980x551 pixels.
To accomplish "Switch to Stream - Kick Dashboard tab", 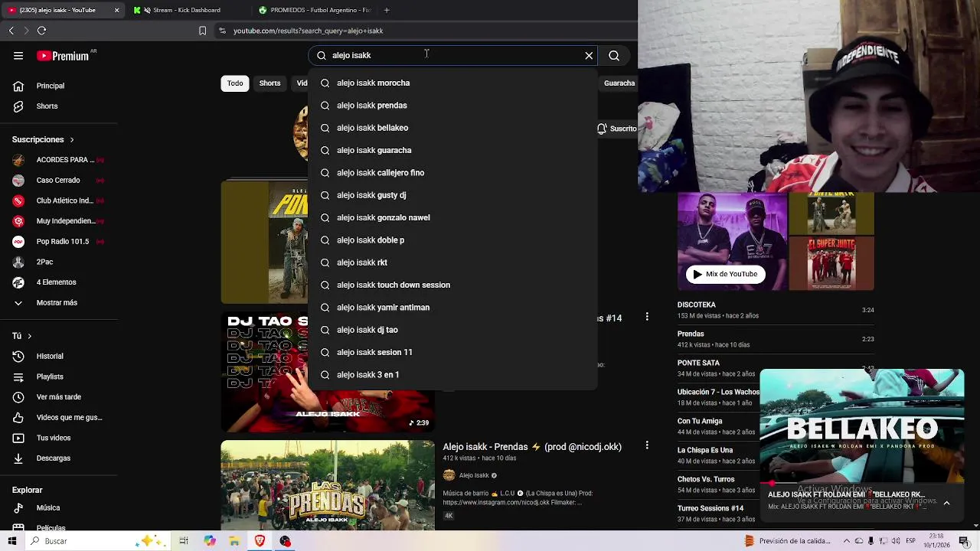I will click(x=188, y=10).
